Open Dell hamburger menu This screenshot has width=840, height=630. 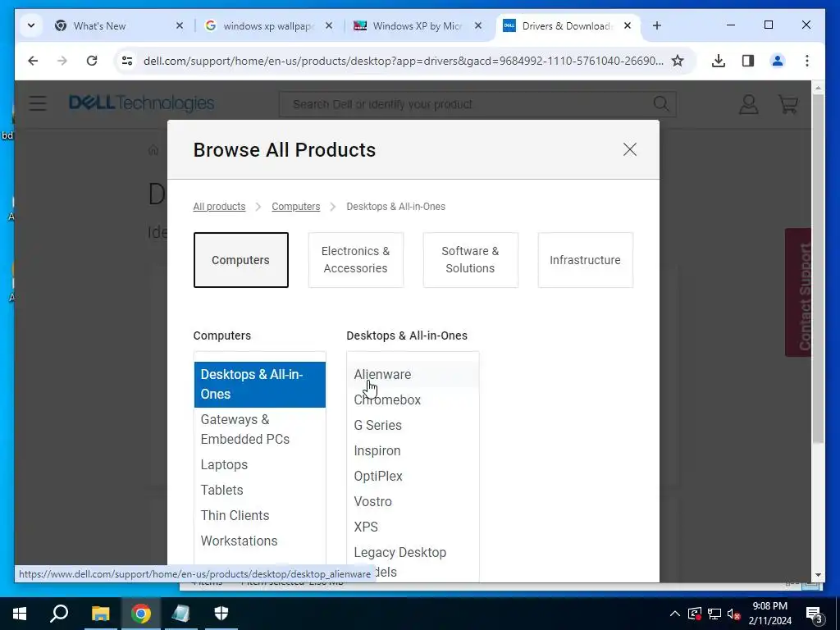click(38, 103)
